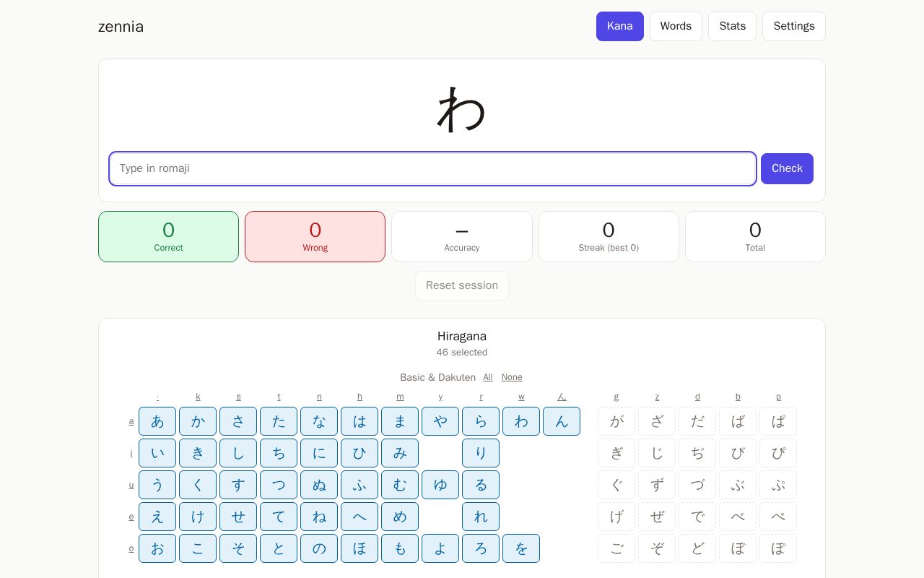The width and height of the screenshot is (924, 578).
Task: Toggle the を kana tile
Action: pos(521,548)
